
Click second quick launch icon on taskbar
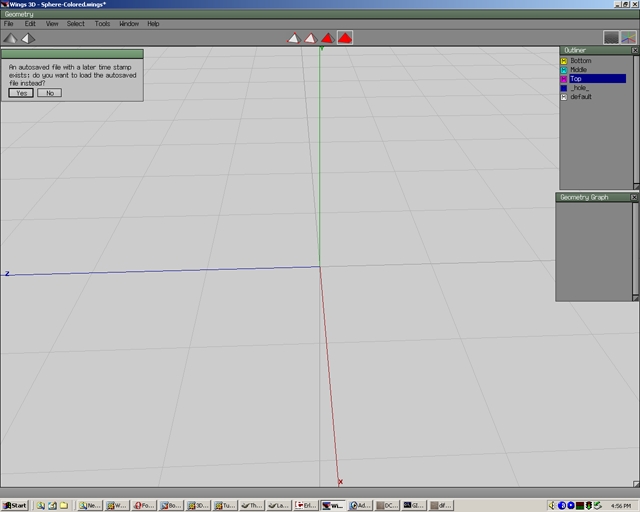(52, 505)
